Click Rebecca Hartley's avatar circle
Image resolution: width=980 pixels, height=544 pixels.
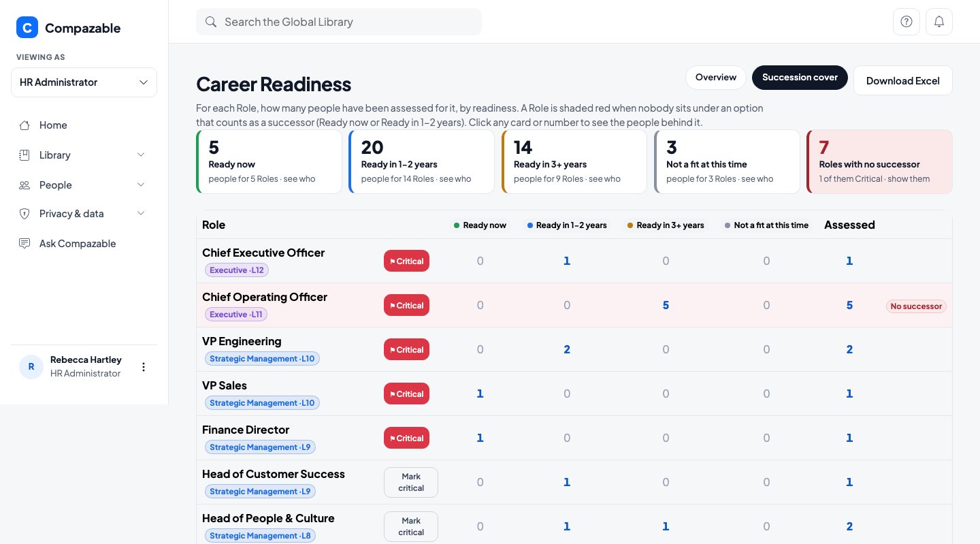(31, 367)
